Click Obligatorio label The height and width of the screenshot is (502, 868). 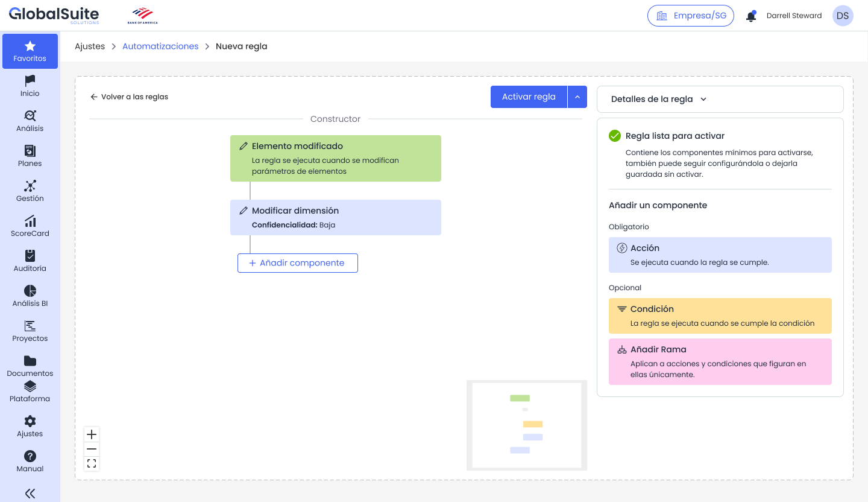tap(629, 227)
